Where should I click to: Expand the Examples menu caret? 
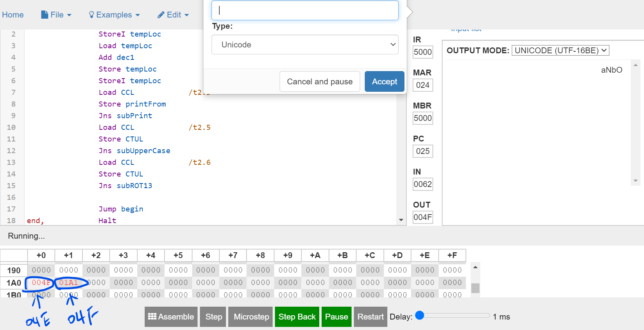pyautogui.click(x=138, y=15)
